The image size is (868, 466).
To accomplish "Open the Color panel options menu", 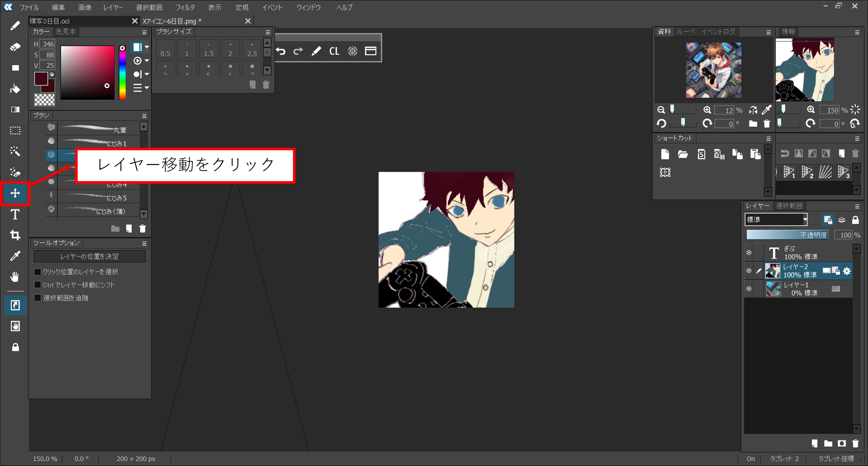I will 144,32.
